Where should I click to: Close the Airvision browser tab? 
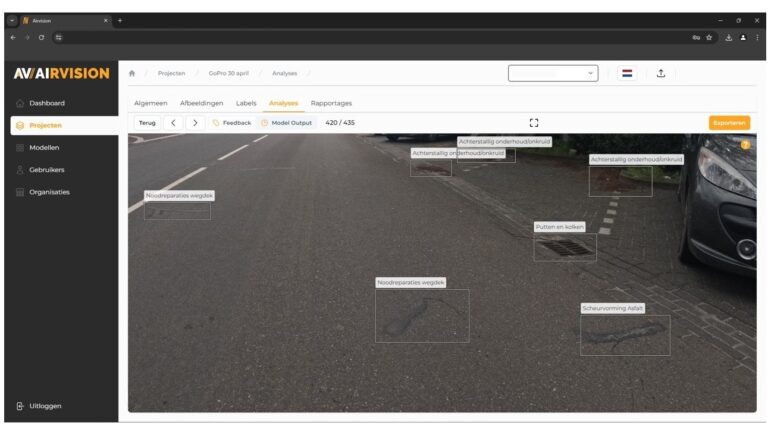tap(106, 21)
